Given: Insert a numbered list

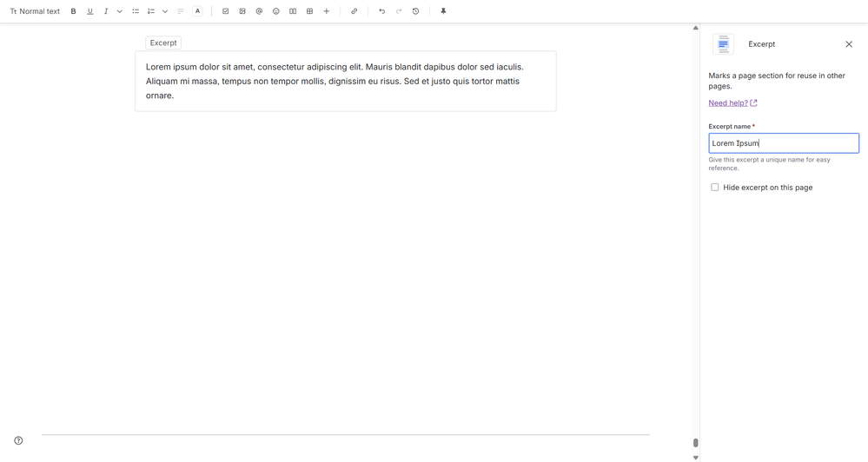Looking at the screenshot, I should (151, 11).
